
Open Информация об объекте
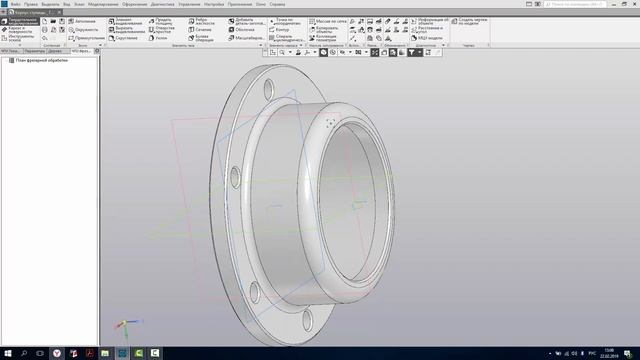tap(429, 21)
